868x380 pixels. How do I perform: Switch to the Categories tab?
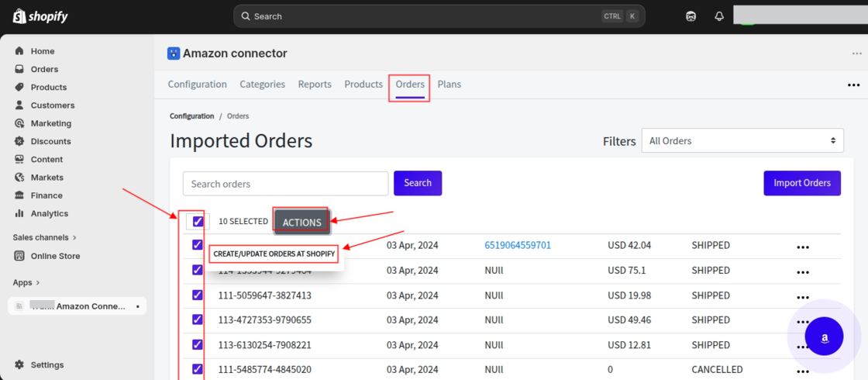(x=263, y=85)
